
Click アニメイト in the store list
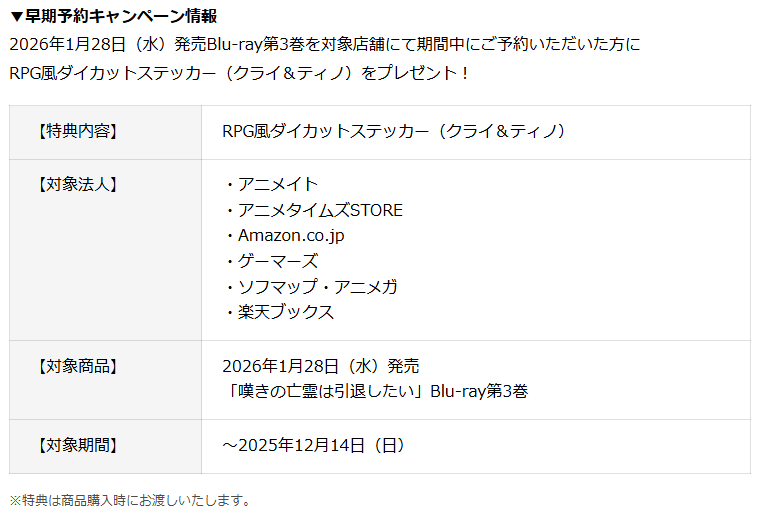point(278,185)
